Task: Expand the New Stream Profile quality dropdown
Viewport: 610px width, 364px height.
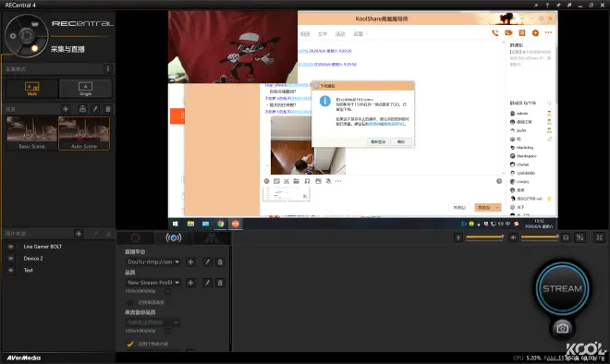Action: (x=153, y=283)
